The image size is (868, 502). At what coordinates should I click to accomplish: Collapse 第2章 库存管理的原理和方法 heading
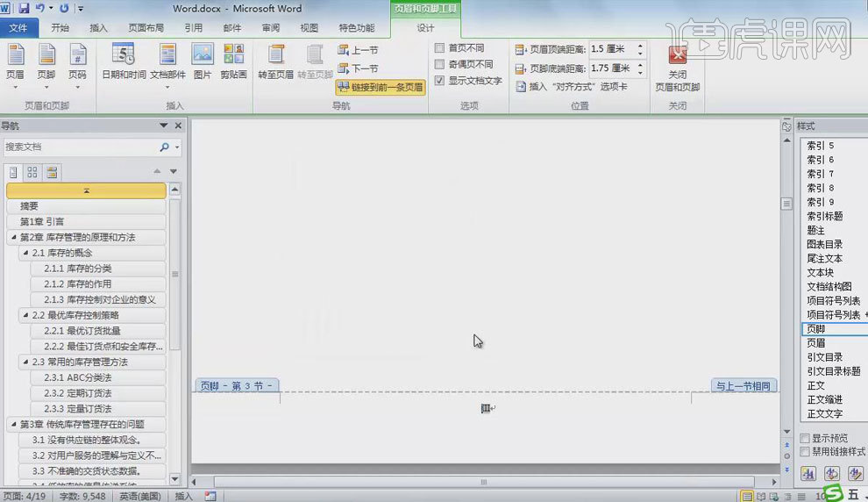point(14,237)
